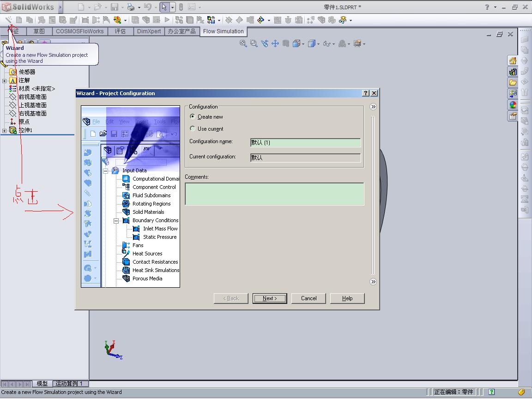This screenshot has width=532, height=399.
Task: Click the Options list icon
Action: click(192, 7)
